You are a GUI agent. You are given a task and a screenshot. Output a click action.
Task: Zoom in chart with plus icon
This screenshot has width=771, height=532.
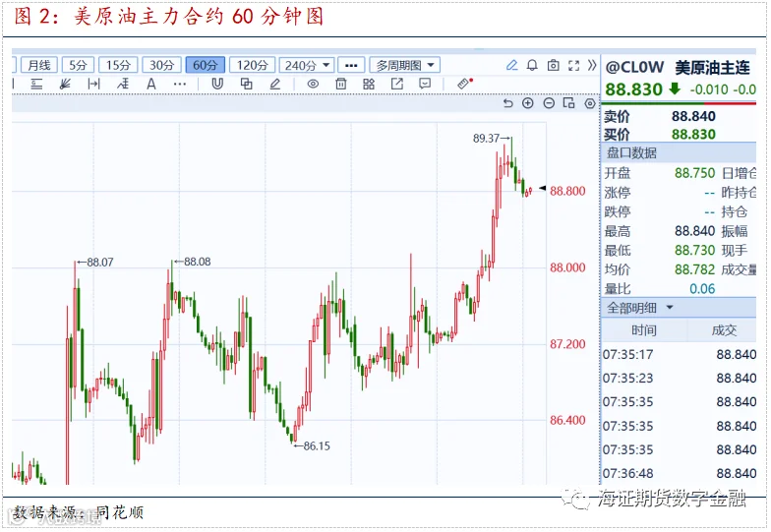(528, 103)
